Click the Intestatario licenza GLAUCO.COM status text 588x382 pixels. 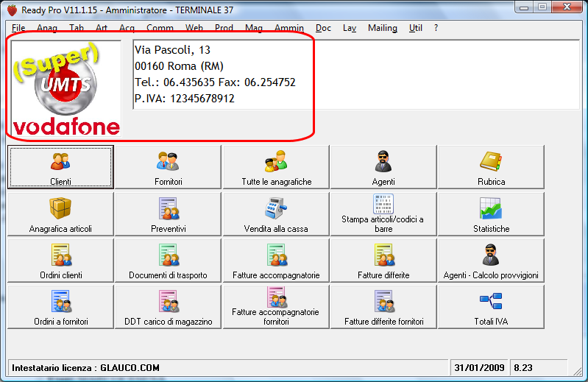pos(85,368)
